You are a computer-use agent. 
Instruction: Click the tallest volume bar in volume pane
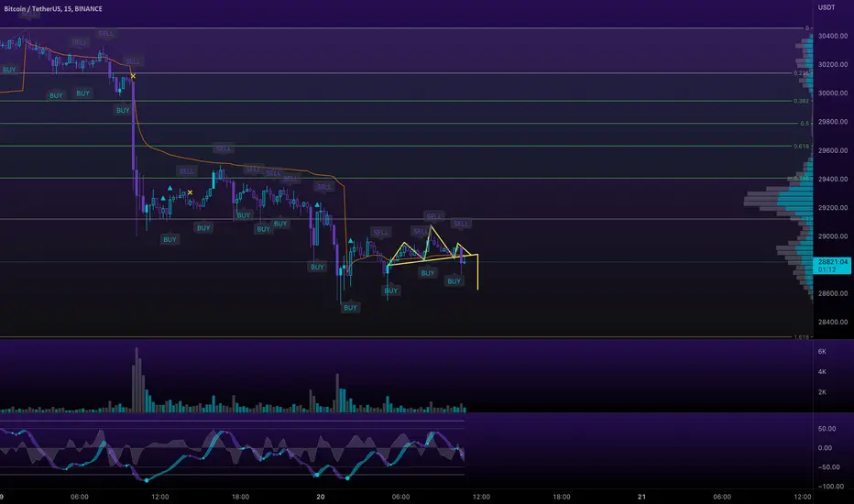click(137, 379)
